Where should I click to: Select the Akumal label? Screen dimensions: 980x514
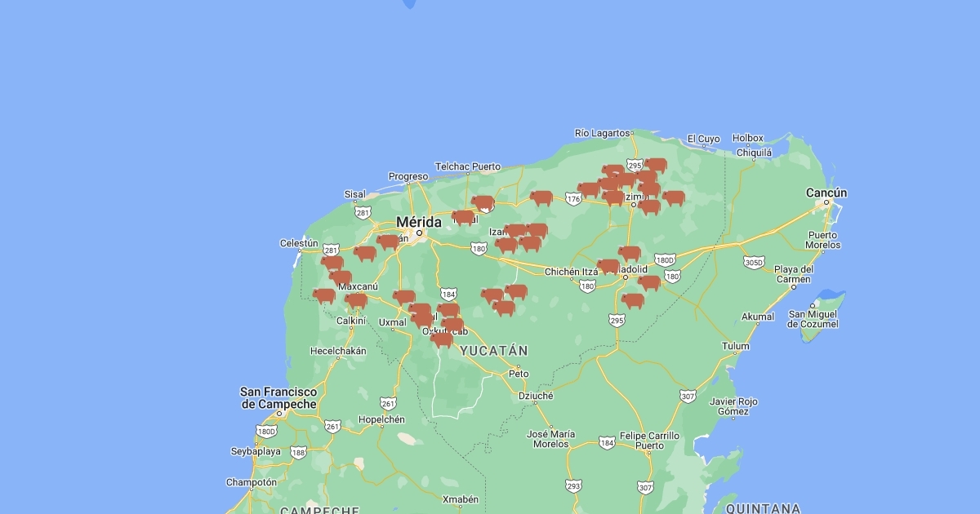pyautogui.click(x=758, y=317)
